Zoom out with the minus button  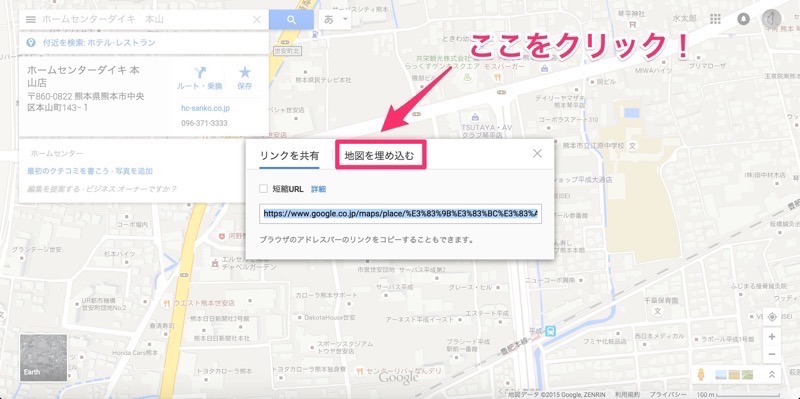pos(771,354)
